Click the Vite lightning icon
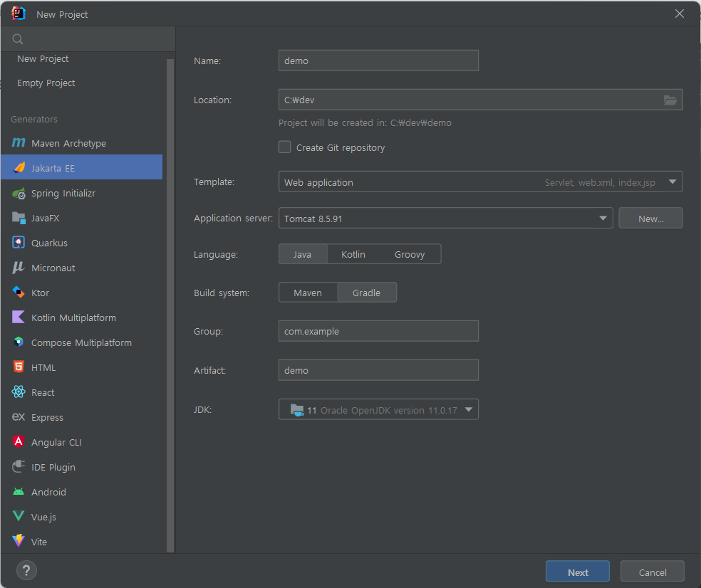This screenshot has width=701, height=588. click(x=19, y=541)
